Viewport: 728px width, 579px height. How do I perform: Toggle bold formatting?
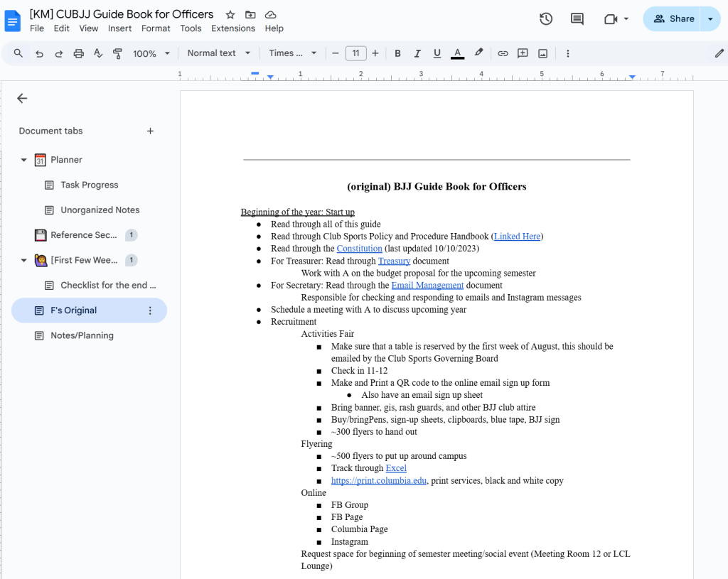[x=397, y=53]
